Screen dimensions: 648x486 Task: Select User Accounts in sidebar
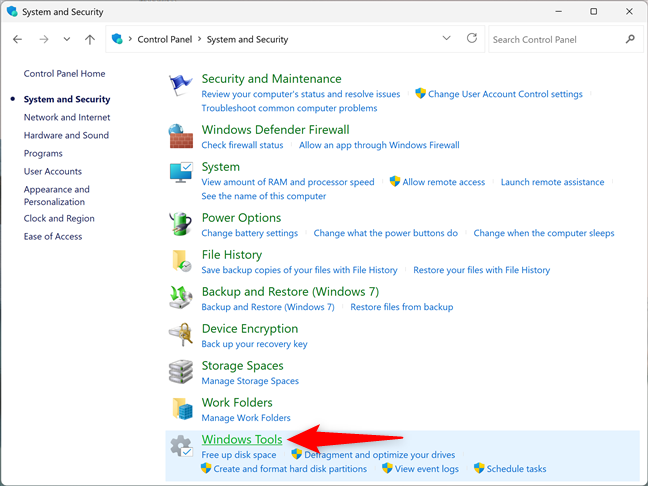click(x=52, y=172)
